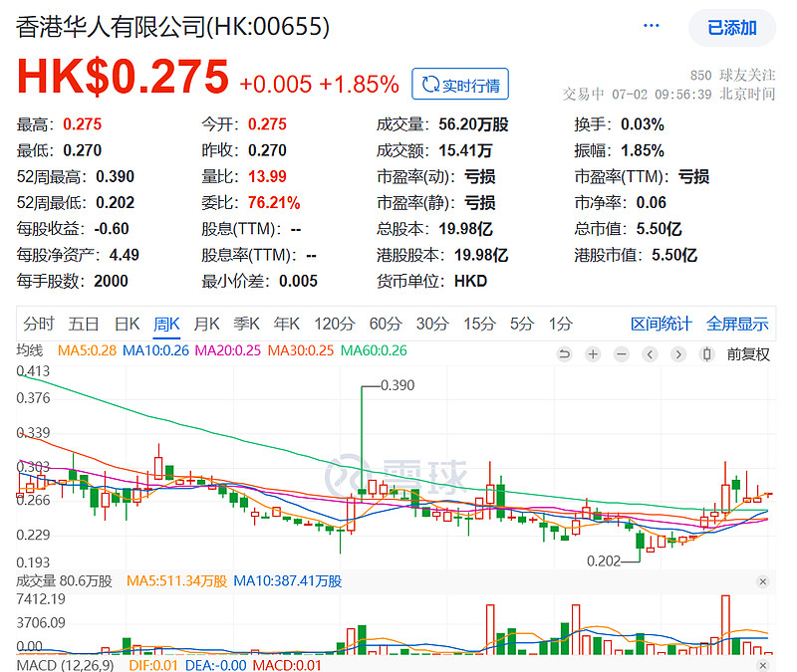This screenshot has width=797, height=672.
Task: Click the MA60:0.26 moving average label
Action: (374, 350)
